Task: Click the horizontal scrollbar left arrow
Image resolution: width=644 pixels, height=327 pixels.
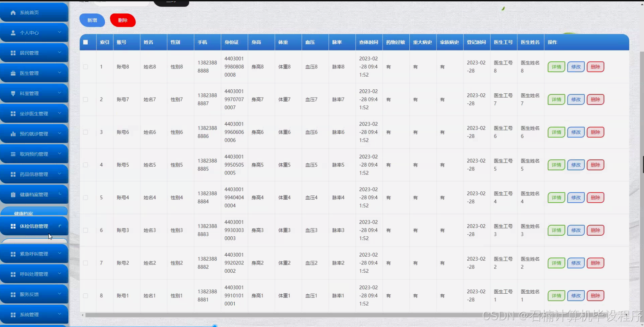Action: (82, 315)
